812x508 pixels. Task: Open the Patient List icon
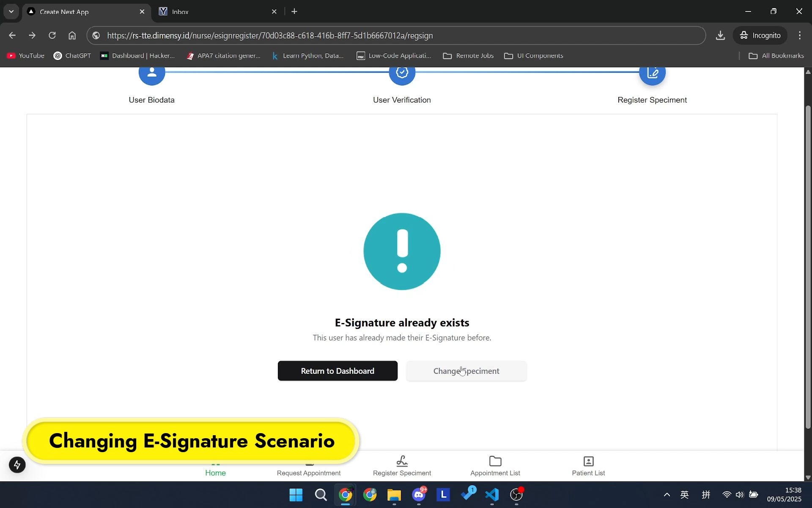point(588,461)
